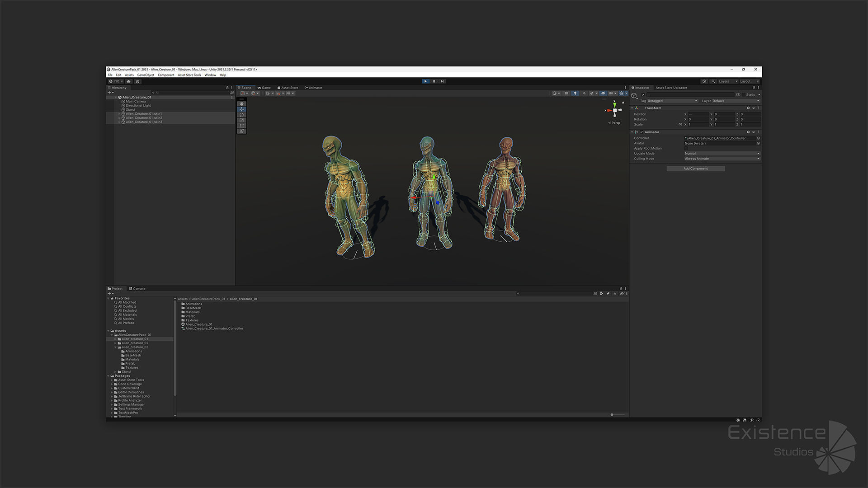This screenshot has width=868, height=488.
Task: Select the Rect transform tool
Action: tap(242, 126)
